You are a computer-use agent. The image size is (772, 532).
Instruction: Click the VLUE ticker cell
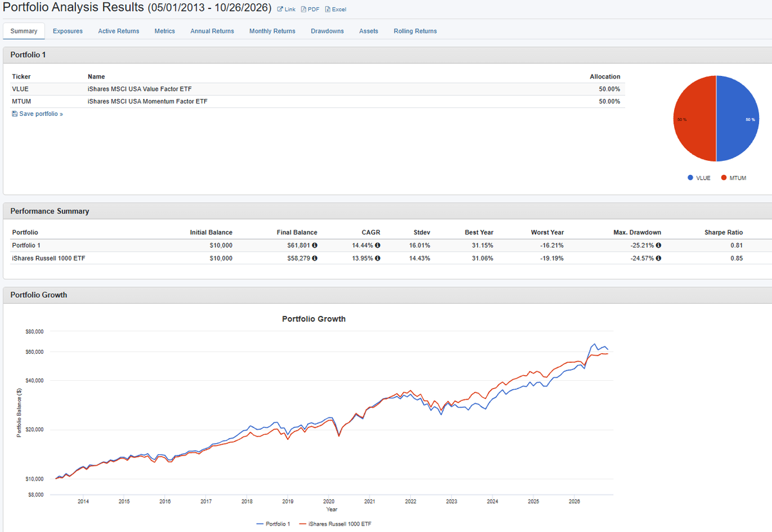20,89
